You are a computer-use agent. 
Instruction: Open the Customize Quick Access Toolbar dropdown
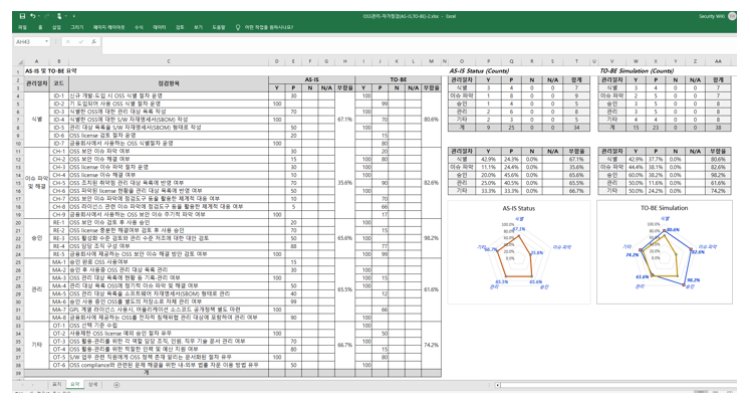click(x=73, y=17)
